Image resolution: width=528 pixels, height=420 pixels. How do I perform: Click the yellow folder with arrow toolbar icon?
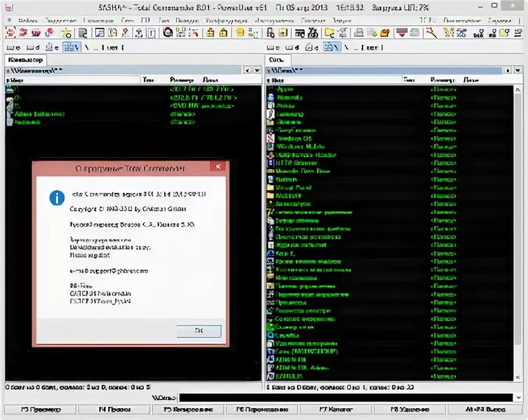(329, 32)
